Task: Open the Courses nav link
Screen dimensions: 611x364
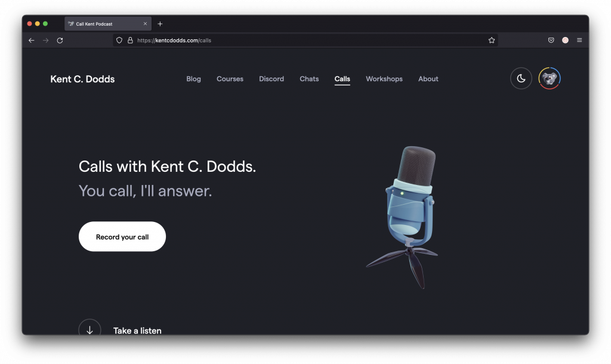Action: click(x=230, y=79)
